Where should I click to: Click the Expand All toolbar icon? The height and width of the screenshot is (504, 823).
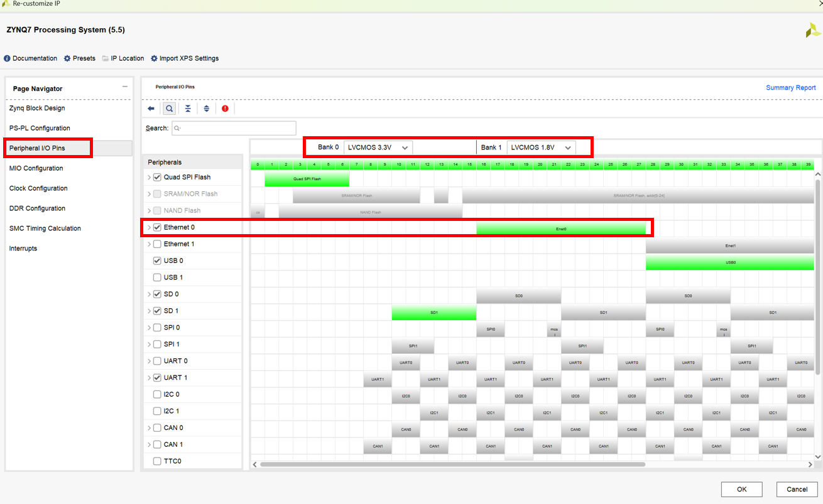click(x=206, y=109)
